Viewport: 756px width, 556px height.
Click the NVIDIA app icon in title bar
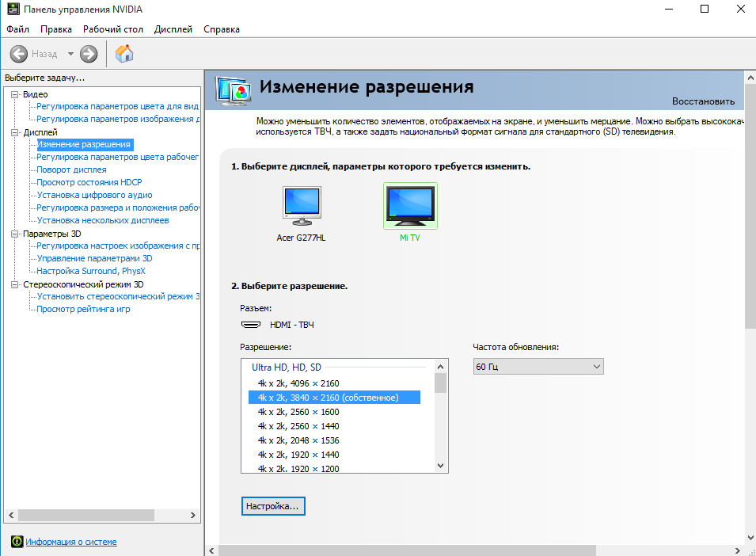(x=13, y=10)
